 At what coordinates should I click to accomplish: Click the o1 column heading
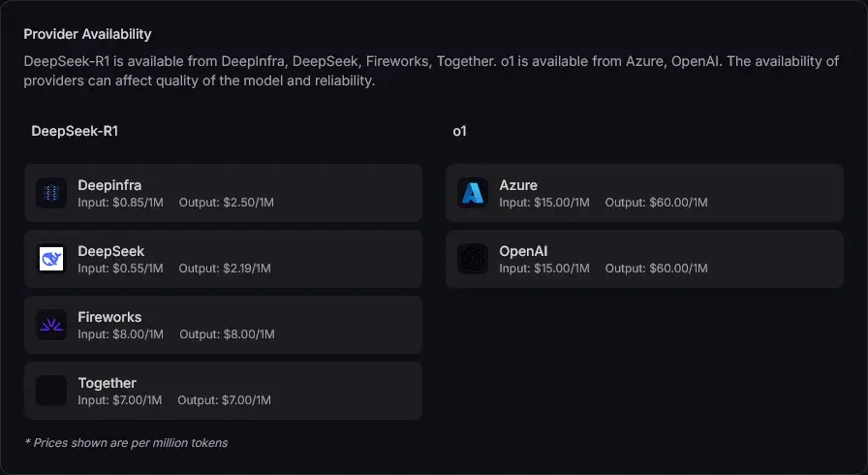point(459,131)
